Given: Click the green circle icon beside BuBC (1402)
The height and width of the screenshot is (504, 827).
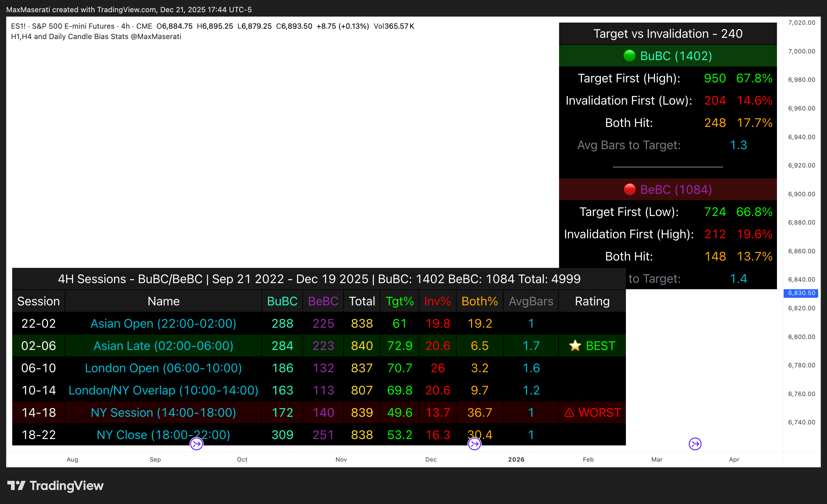Looking at the screenshot, I should point(629,55).
